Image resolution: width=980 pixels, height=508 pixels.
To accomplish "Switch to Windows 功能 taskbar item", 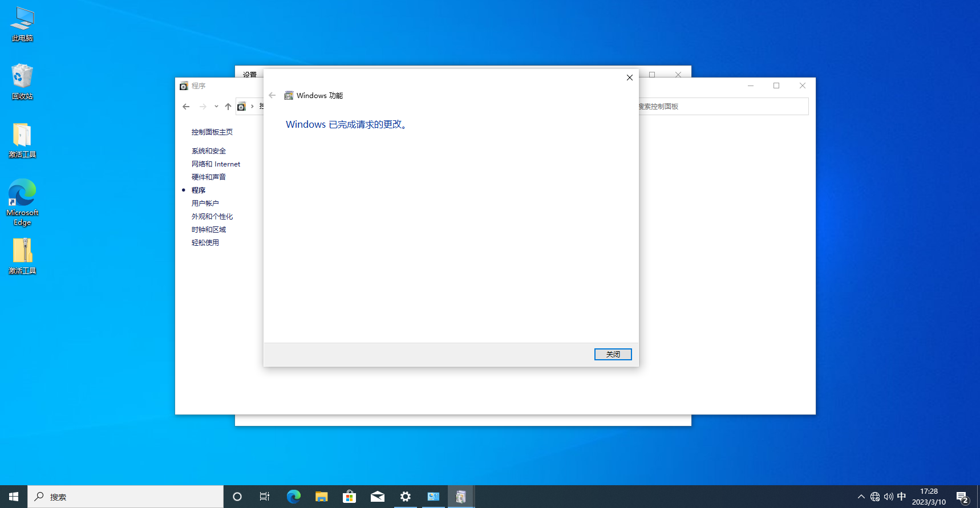I will [461, 497].
